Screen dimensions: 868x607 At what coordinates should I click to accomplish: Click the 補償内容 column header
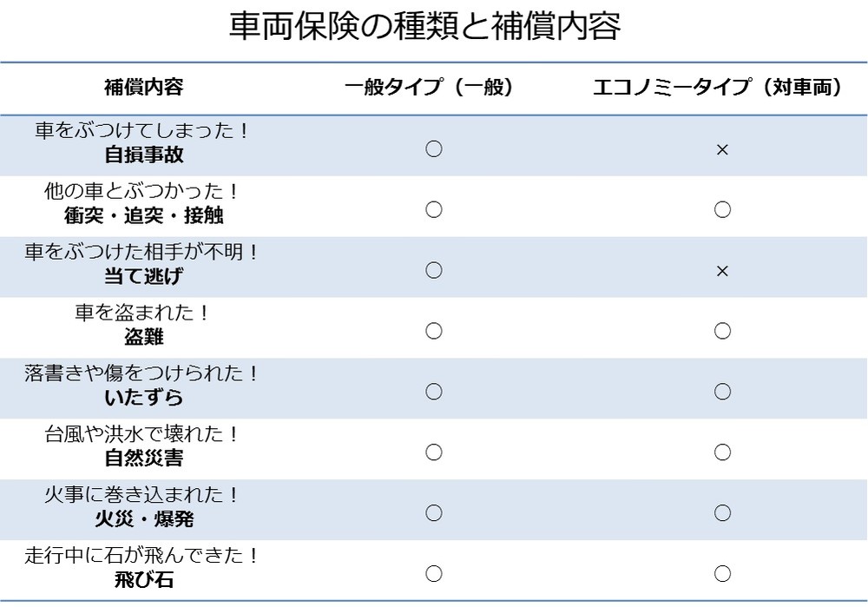(x=143, y=88)
